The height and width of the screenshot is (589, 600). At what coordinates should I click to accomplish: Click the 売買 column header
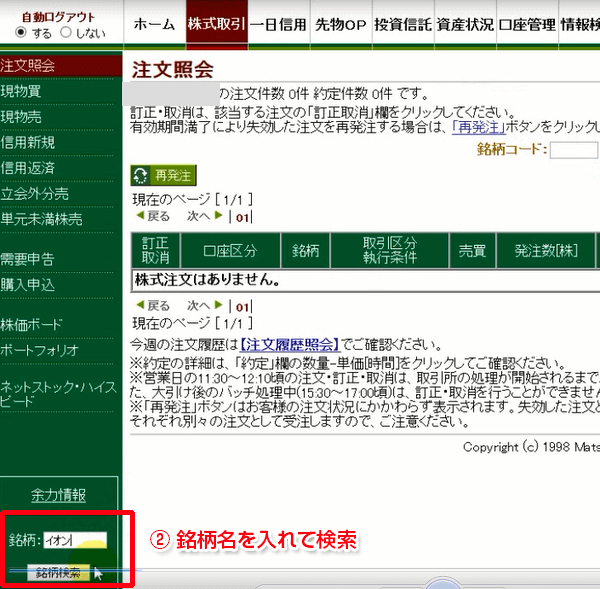pos(473,250)
